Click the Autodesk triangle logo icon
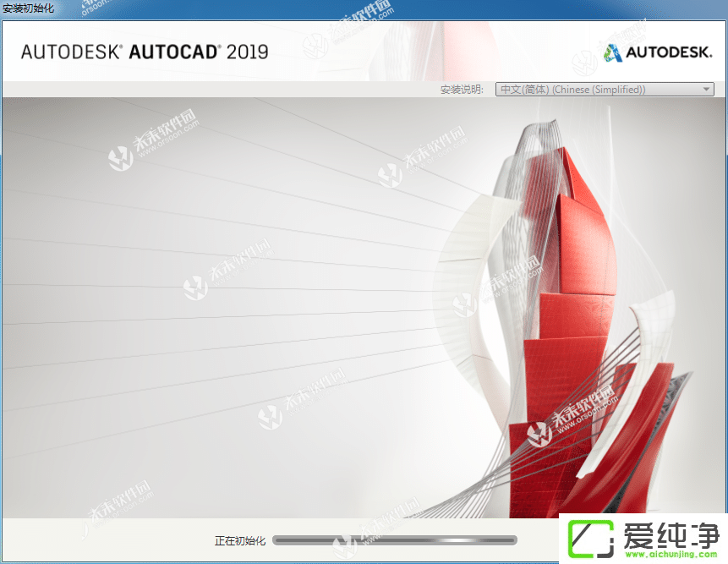Image resolution: width=728 pixels, height=564 pixels. point(612,52)
